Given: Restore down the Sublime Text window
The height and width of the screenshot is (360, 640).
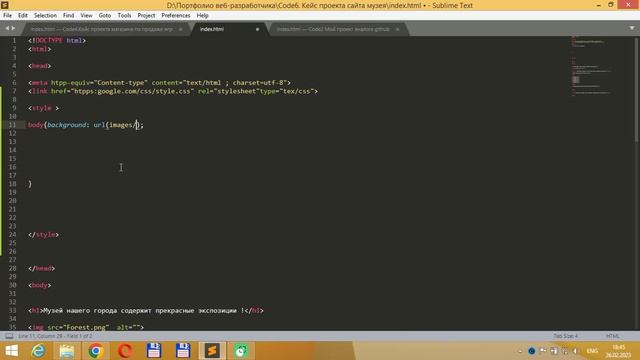Looking at the screenshot, I should tap(611, 5).
